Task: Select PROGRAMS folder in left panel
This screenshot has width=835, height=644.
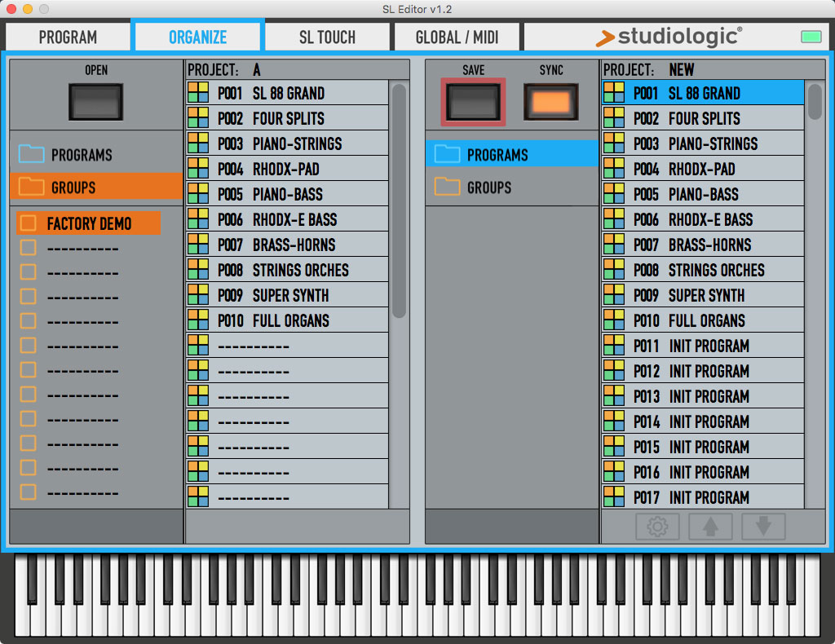Action: point(96,155)
